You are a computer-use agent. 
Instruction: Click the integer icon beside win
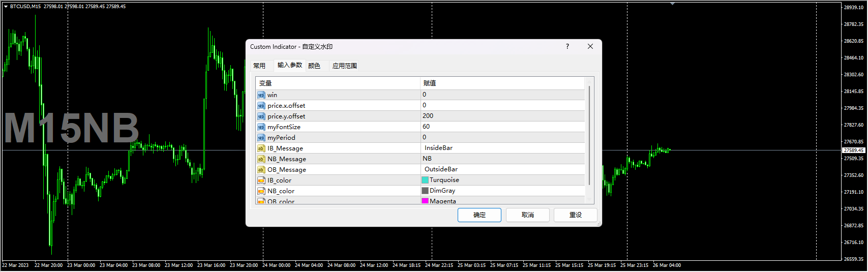pos(261,95)
